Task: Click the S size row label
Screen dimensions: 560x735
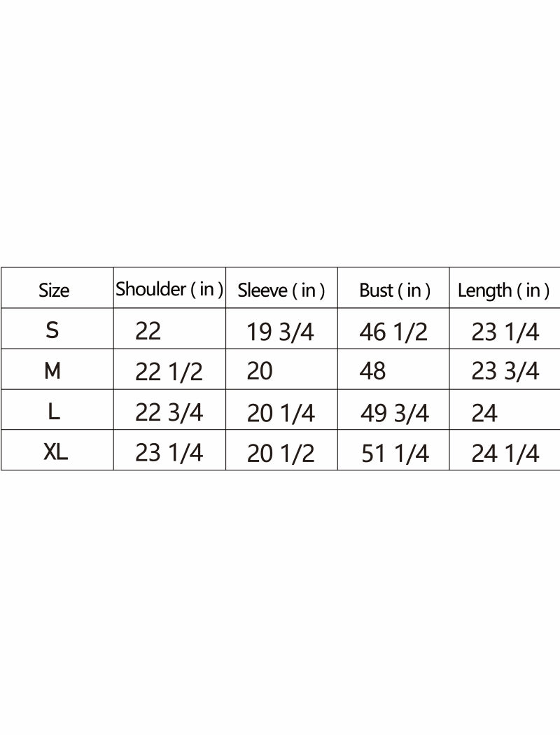Action: coord(52,330)
